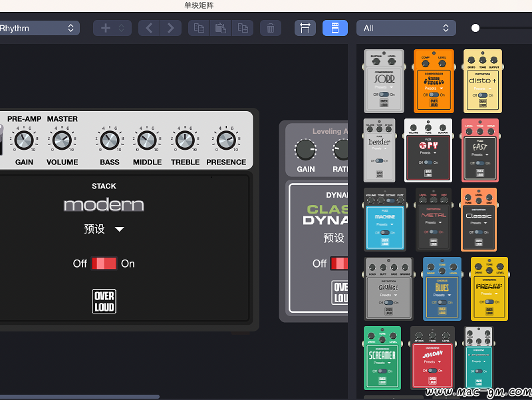The width and height of the screenshot is (532, 400).
Task: Toggle the disto+ pedal Off/On switch
Action: tap(483, 95)
